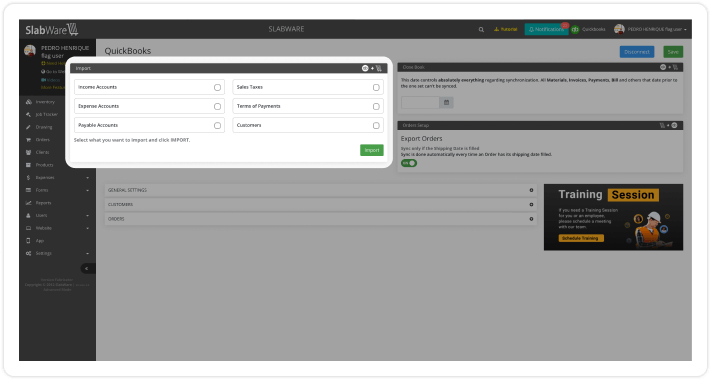
Task: Open Drawing in the sidebar
Action: pyautogui.click(x=44, y=127)
